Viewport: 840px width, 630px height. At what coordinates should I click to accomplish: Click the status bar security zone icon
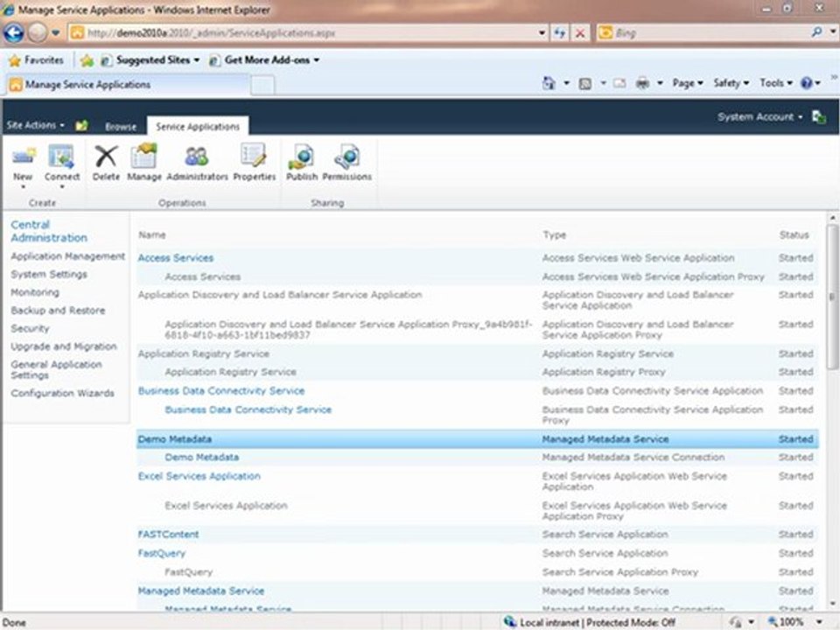(509, 622)
